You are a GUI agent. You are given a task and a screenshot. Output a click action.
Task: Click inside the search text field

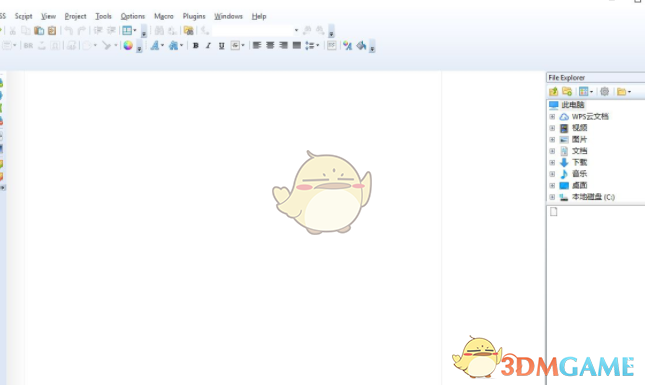pyautogui.click(x=253, y=30)
